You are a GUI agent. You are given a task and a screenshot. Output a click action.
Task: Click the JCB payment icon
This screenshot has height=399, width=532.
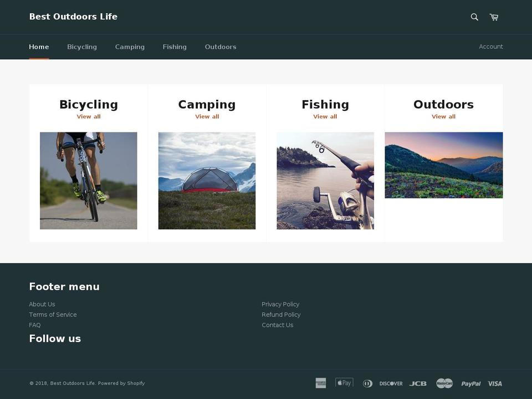pos(418,383)
